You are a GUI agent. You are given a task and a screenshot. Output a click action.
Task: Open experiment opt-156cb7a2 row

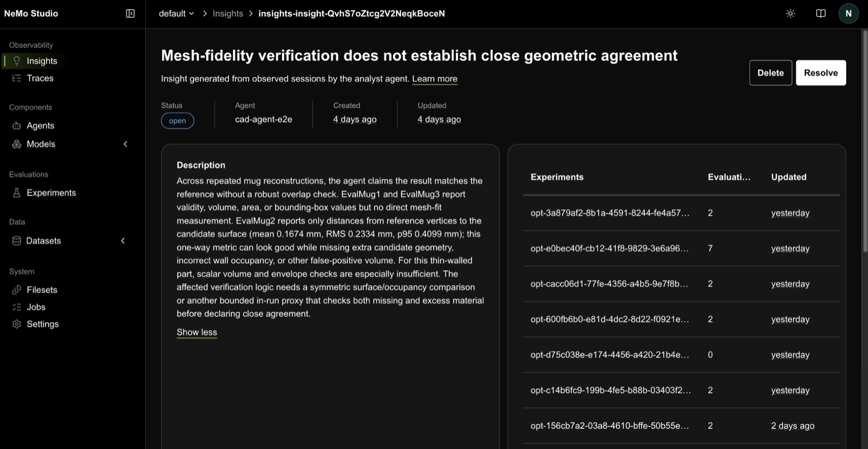[681, 426]
